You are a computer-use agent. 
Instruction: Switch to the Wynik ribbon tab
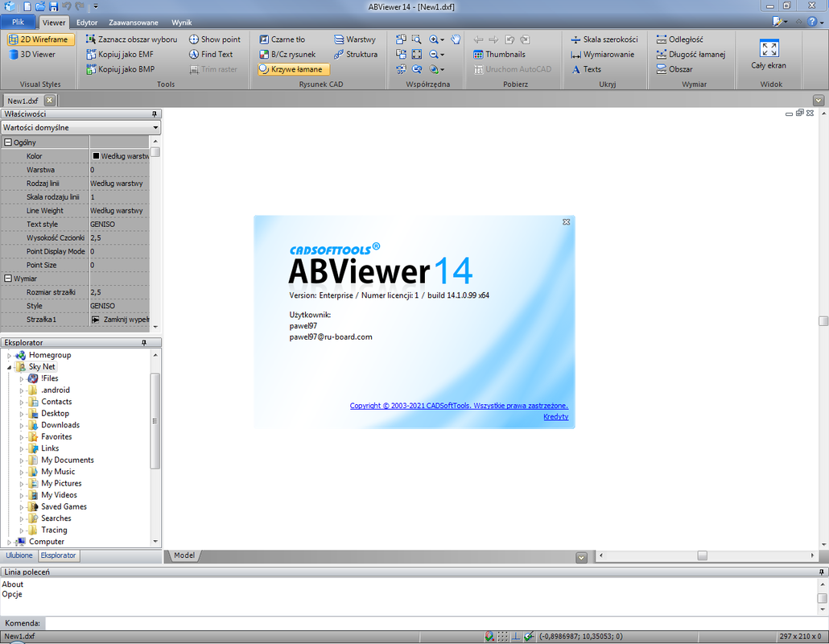coord(182,23)
